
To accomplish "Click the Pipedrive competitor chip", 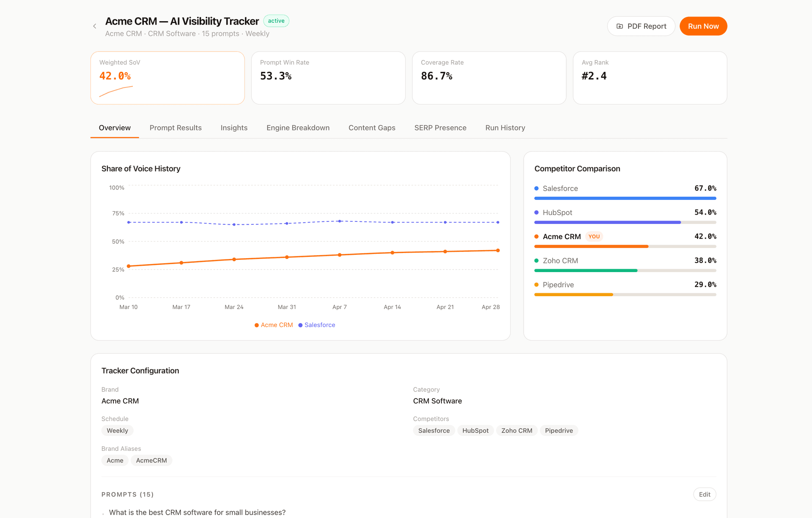I will coord(559,431).
